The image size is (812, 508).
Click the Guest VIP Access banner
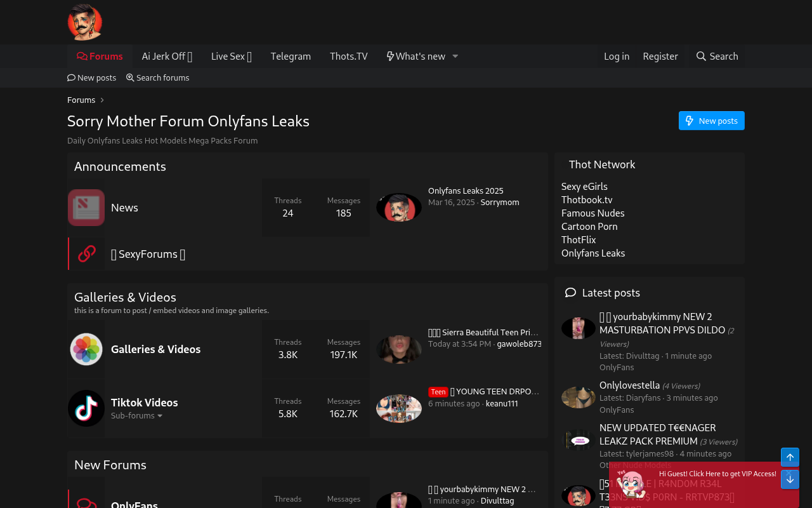tap(695, 485)
